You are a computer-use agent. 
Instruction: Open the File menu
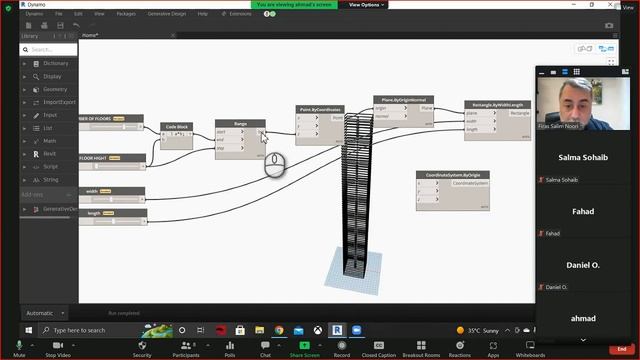tap(59, 14)
